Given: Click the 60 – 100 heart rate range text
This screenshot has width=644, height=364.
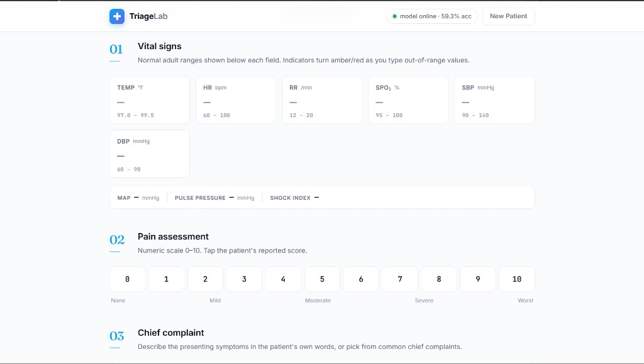Looking at the screenshot, I should point(216,115).
